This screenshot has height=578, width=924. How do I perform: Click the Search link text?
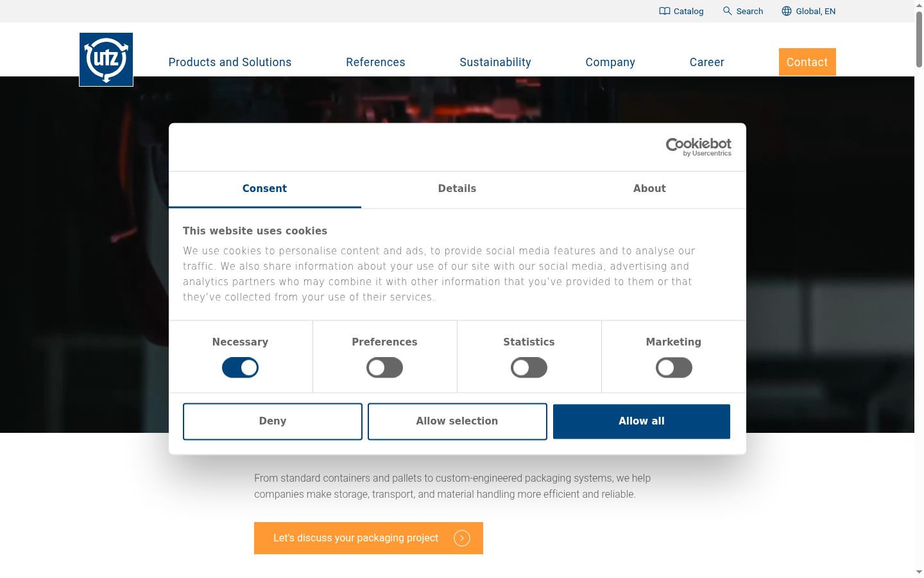[x=749, y=11]
